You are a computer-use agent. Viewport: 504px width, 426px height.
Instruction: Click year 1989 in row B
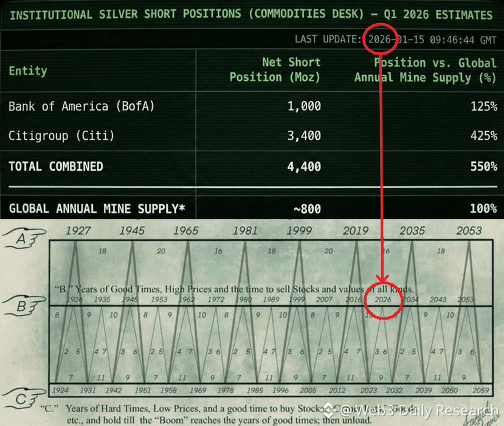coord(271,300)
